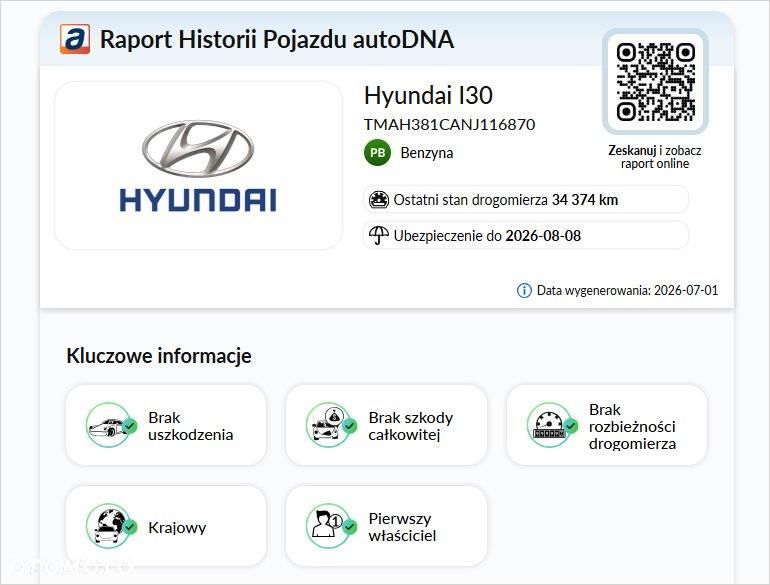
Task: Click the insurance date 2026-08-08
Action: [543, 236]
